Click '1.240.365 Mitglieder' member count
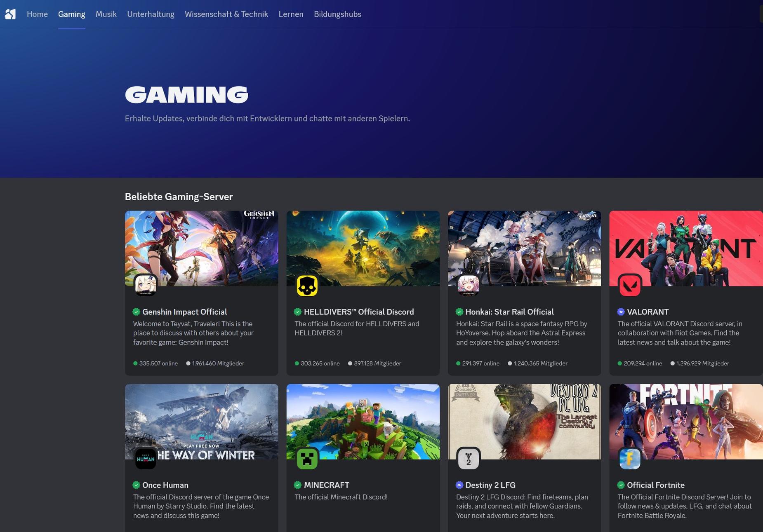763x532 pixels. [538, 363]
